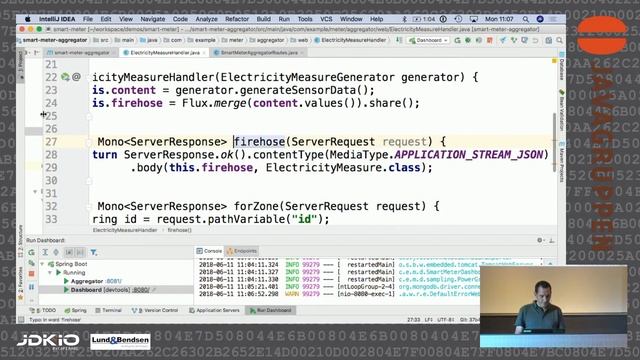Click the Rerun icon in Run Dashboard
Viewport: 640px width, 360px height.
[31, 253]
